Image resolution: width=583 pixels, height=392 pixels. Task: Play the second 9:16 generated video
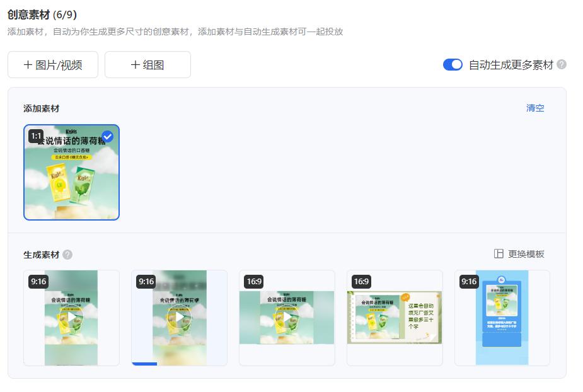click(x=179, y=317)
